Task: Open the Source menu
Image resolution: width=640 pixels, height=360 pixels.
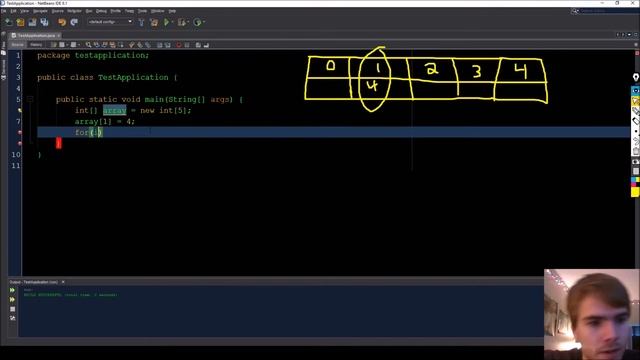Action: [x=58, y=11]
